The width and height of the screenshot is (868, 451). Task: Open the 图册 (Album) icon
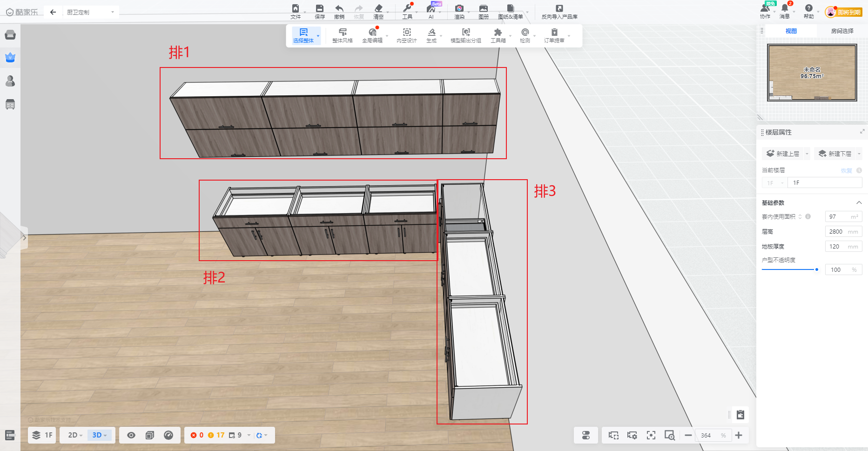point(484,8)
